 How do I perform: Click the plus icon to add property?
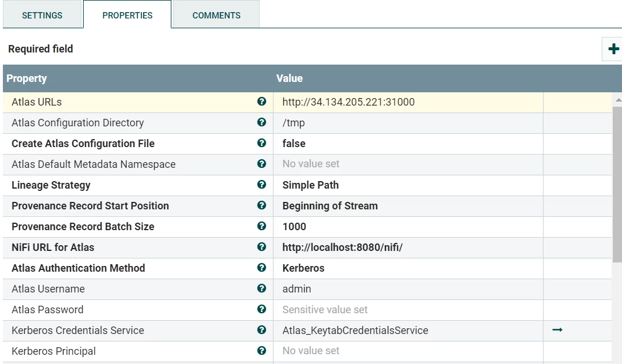613,49
